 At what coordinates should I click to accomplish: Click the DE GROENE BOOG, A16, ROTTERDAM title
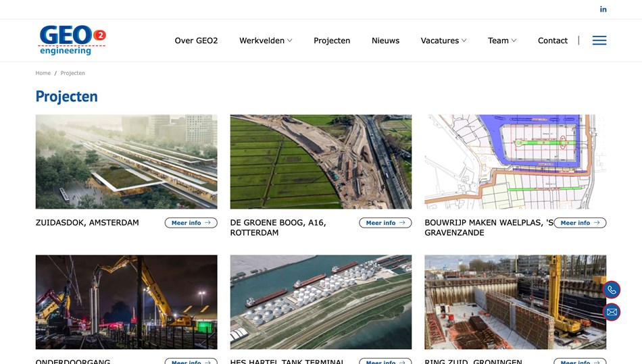click(x=278, y=228)
